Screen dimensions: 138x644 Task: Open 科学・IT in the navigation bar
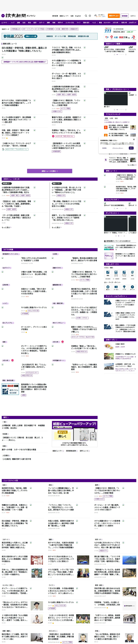[x=60, y=23]
